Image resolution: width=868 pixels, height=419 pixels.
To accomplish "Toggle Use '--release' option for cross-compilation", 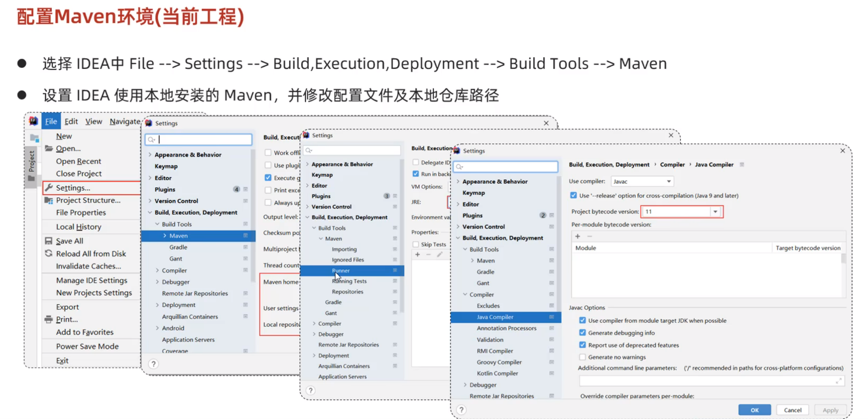I will [573, 195].
